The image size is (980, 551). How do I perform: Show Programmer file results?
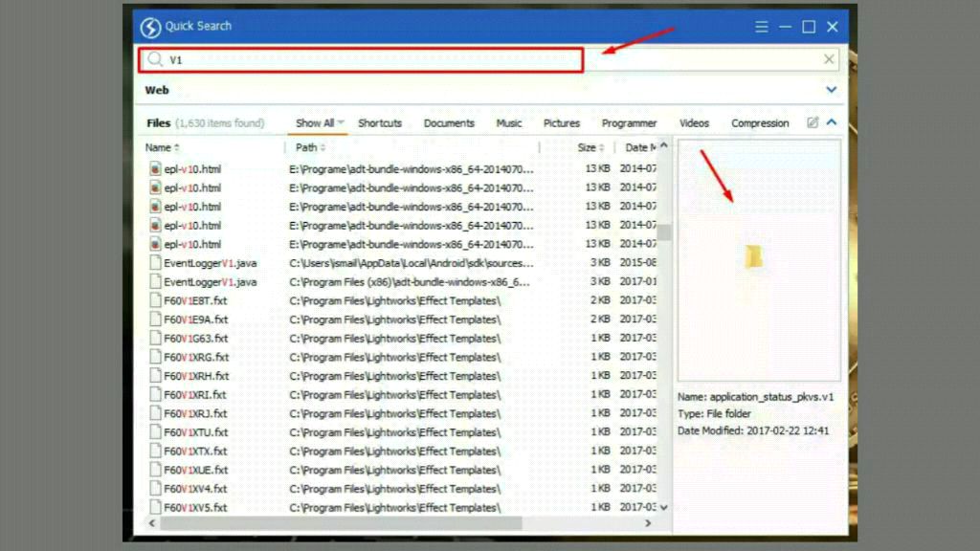tap(629, 122)
